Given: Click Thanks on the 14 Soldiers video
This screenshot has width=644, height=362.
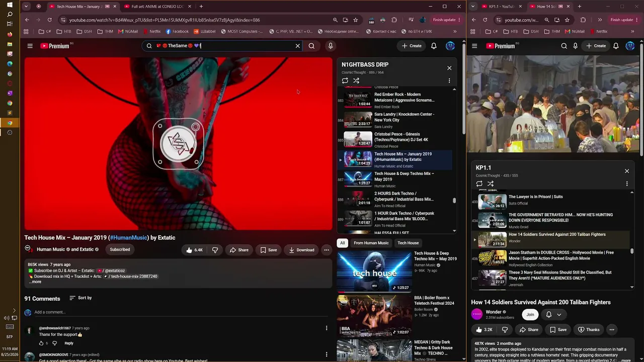Looking at the screenshot, I should [x=589, y=330].
